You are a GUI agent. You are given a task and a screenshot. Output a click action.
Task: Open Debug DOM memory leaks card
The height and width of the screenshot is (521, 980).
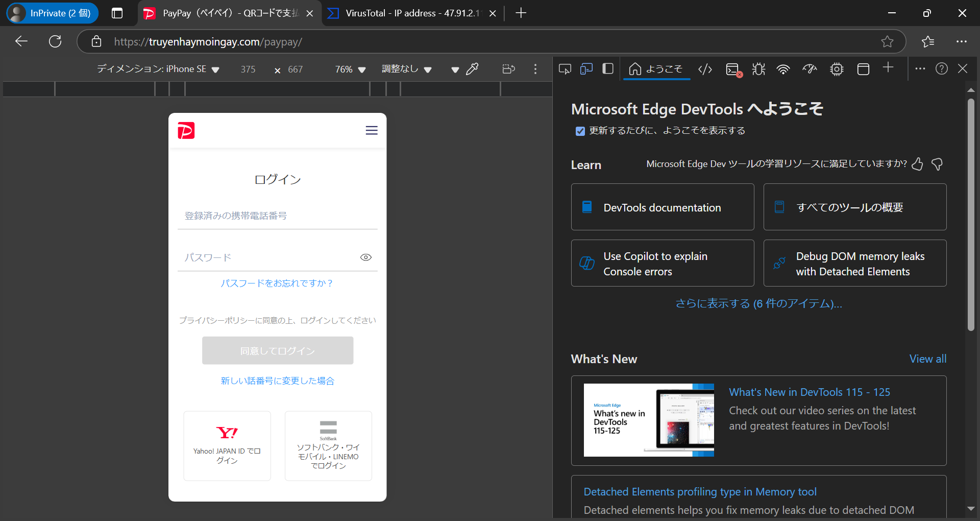pyautogui.click(x=855, y=263)
